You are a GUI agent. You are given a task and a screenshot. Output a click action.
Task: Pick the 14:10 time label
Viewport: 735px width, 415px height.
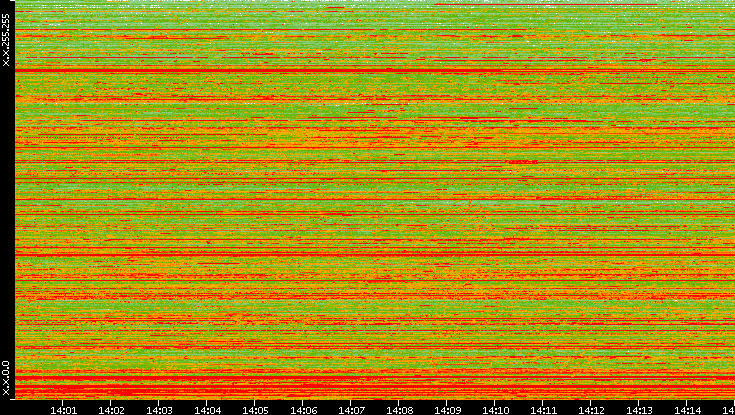click(x=495, y=410)
